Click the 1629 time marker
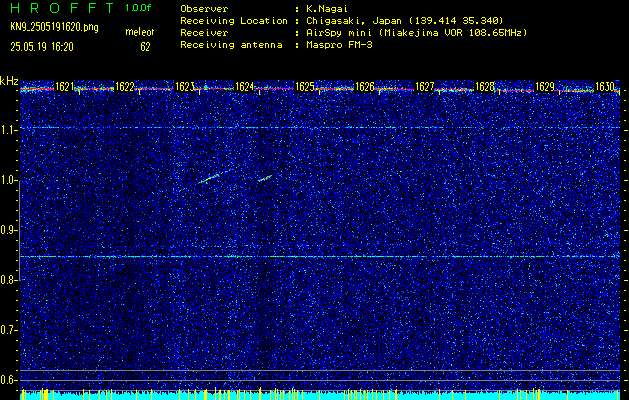629x400 pixels. click(545, 87)
